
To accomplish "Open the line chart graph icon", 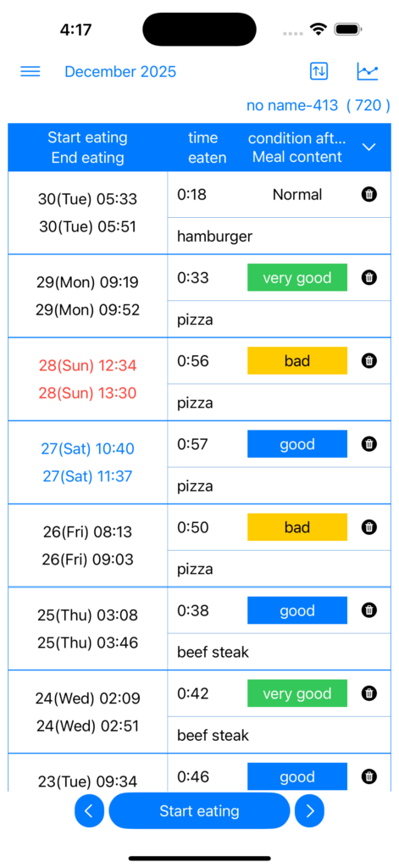I will tap(368, 71).
